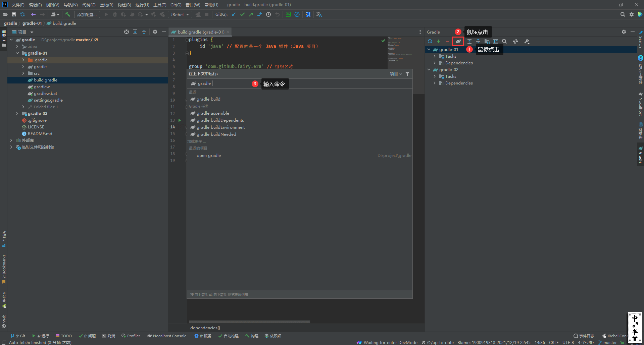Click the translate icon in toolbar
The width and height of the screenshot is (644, 345).
(x=319, y=14)
